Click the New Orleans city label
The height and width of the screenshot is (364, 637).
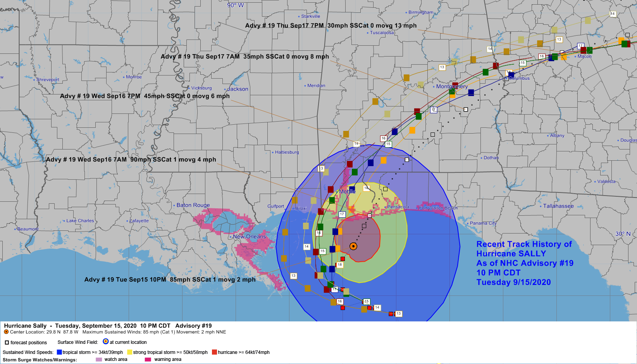point(250,237)
